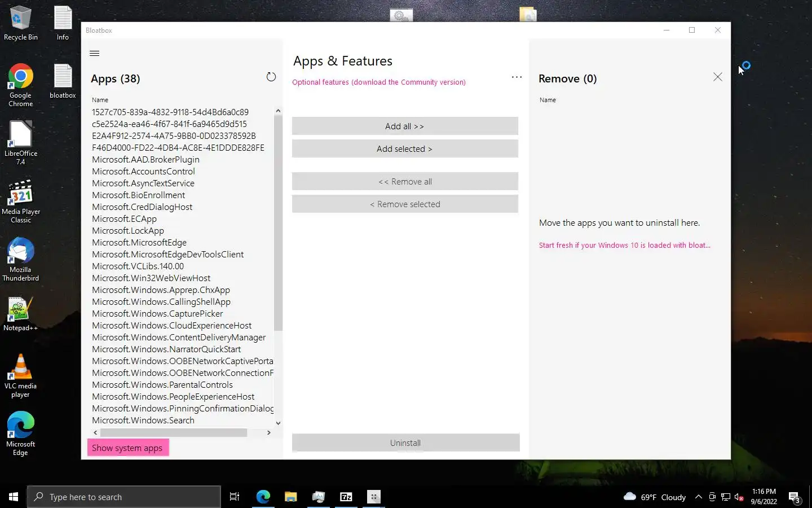This screenshot has height=508, width=812.
Task: Click Add all >> button
Action: tap(405, 126)
